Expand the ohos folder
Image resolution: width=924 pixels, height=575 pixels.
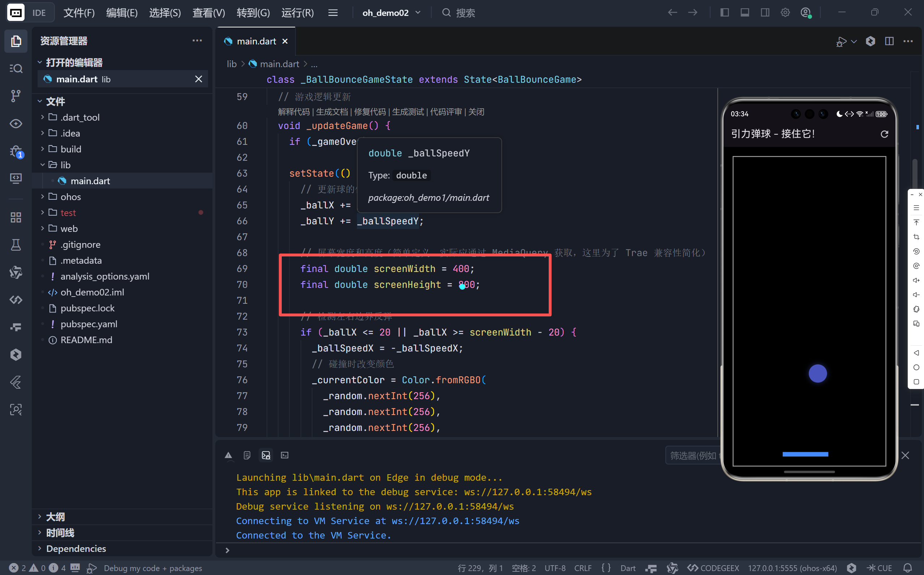70,197
